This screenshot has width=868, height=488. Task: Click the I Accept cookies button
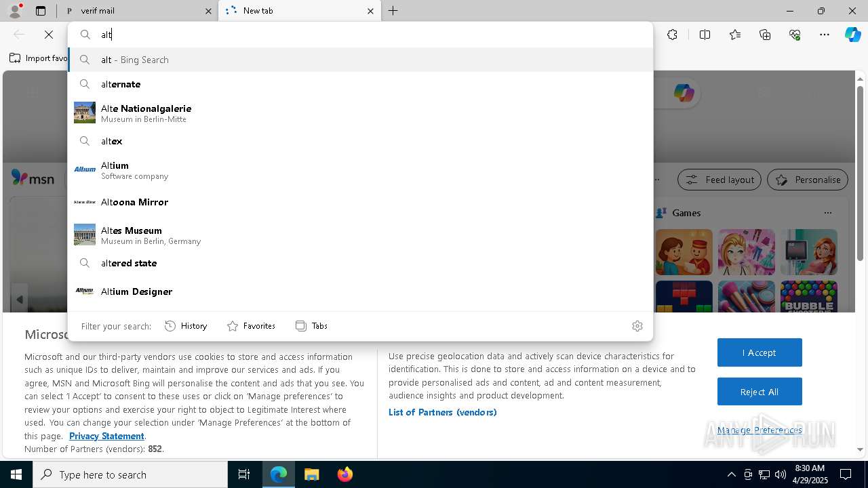pos(759,352)
